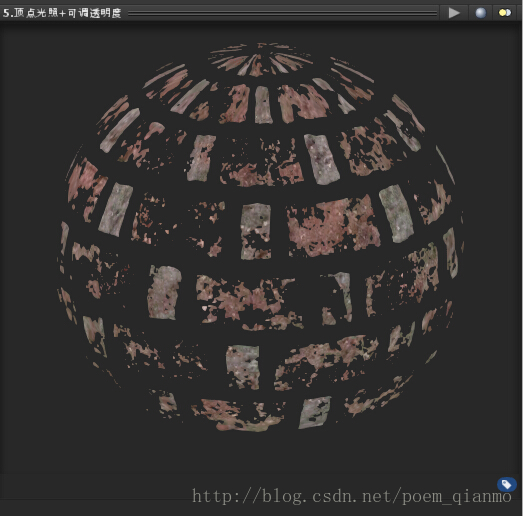Image resolution: width=523 pixels, height=516 pixels.
Task: Click the preview header drag handle lines
Action: (x=282, y=13)
